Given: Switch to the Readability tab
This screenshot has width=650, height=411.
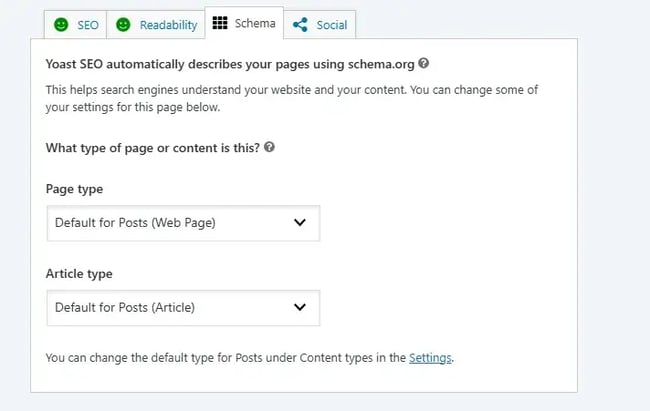Looking at the screenshot, I should (x=156, y=24).
